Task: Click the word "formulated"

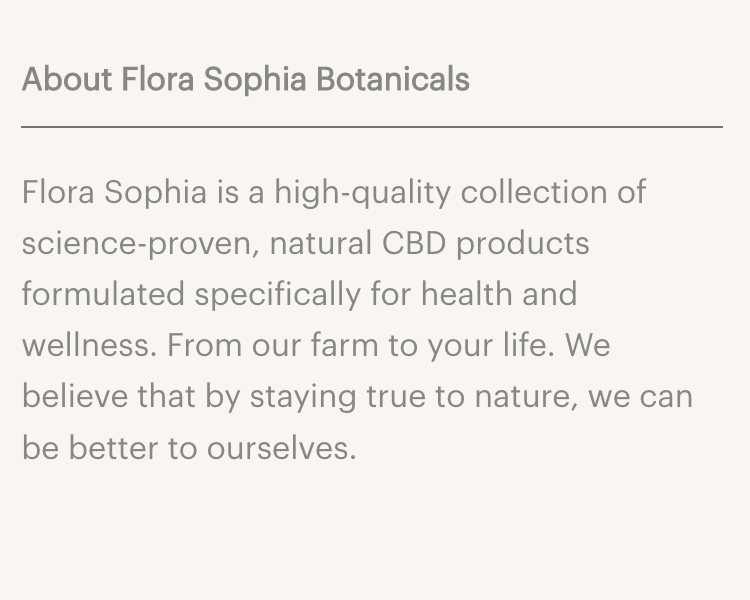Action: pyautogui.click(x=103, y=294)
